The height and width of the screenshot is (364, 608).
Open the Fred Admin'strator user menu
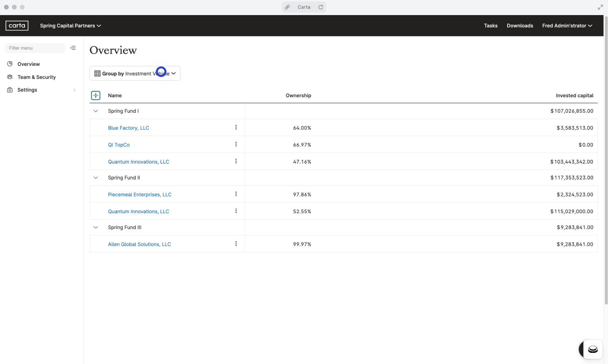[567, 26]
